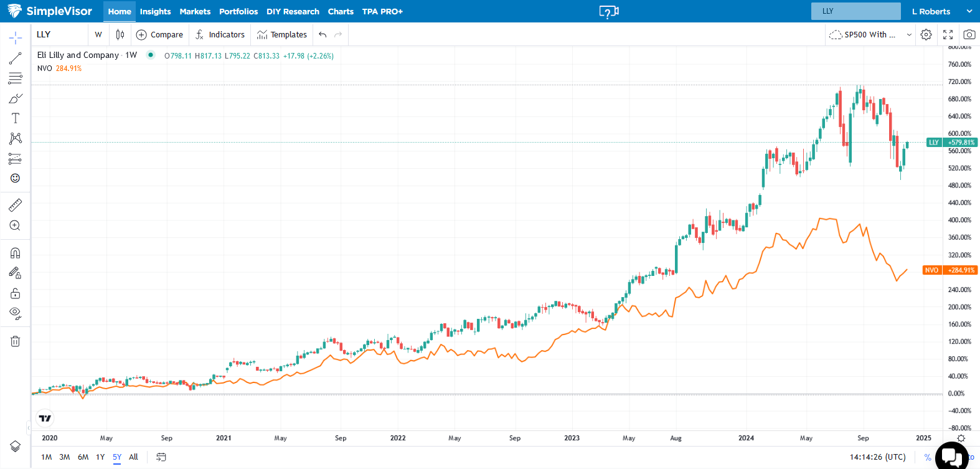Take a chart snapshot with camera icon
The width and height of the screenshot is (980, 469).
pyautogui.click(x=969, y=34)
